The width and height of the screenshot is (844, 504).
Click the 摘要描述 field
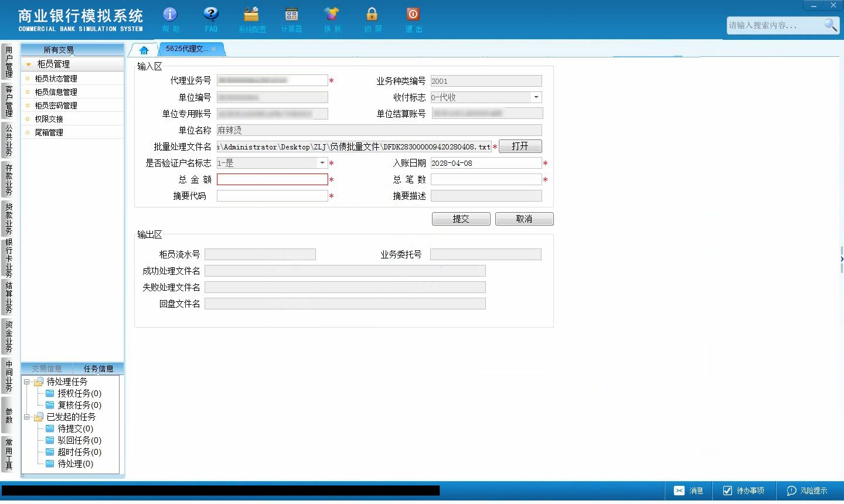[x=486, y=196]
